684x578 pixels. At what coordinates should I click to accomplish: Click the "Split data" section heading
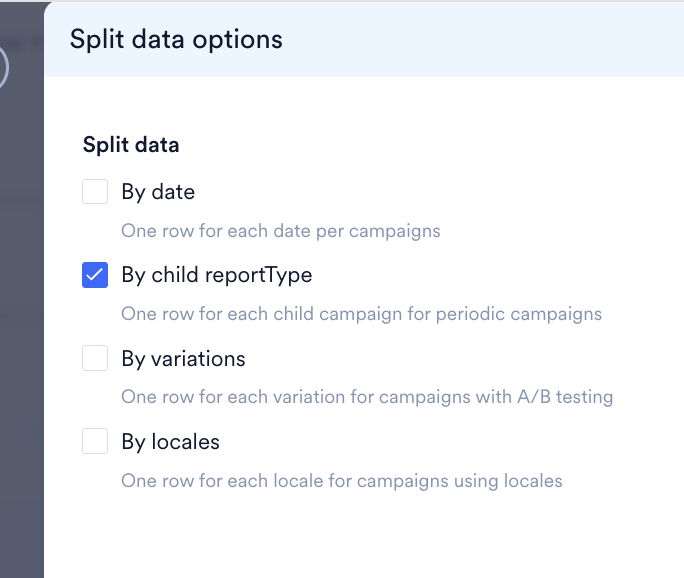(x=131, y=145)
